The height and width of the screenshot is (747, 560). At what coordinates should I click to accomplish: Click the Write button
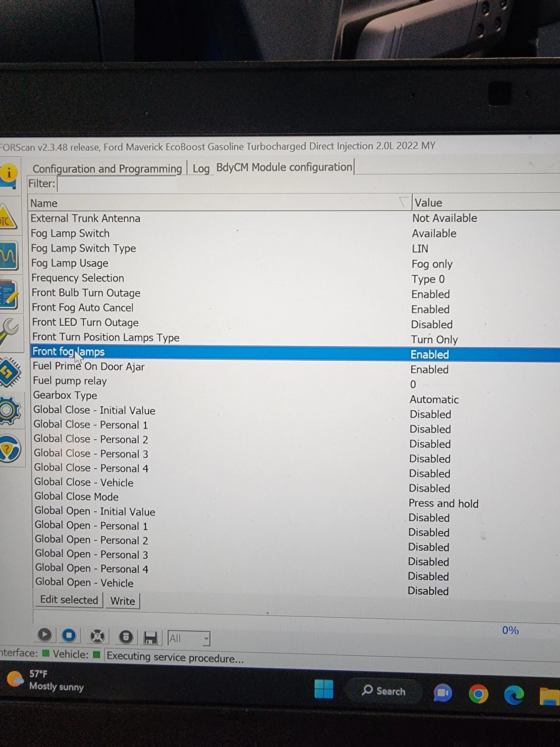pyautogui.click(x=122, y=601)
